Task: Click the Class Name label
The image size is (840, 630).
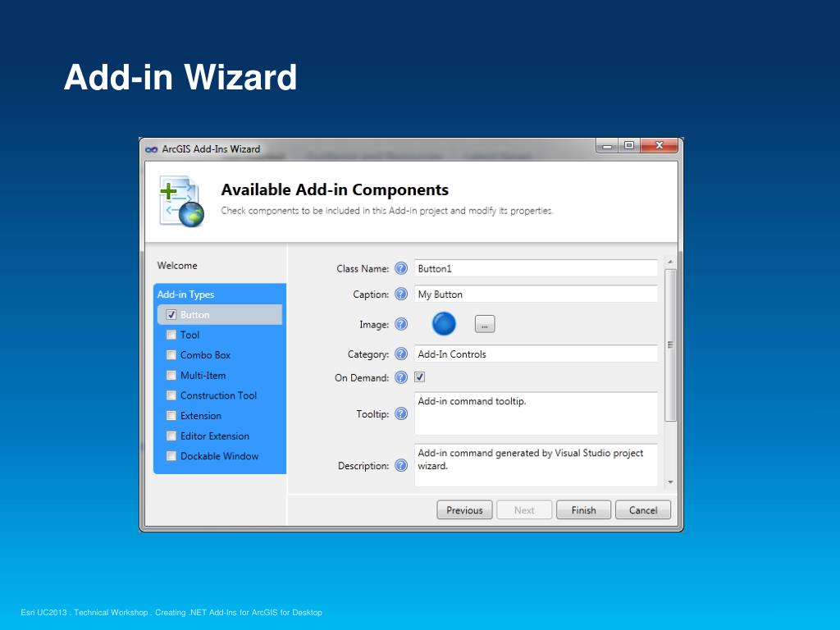Action: 363,269
